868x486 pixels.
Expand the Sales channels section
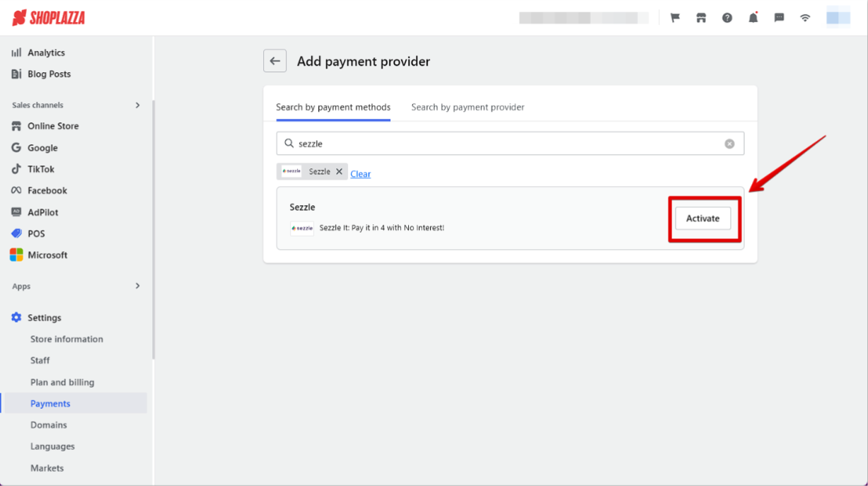click(137, 105)
